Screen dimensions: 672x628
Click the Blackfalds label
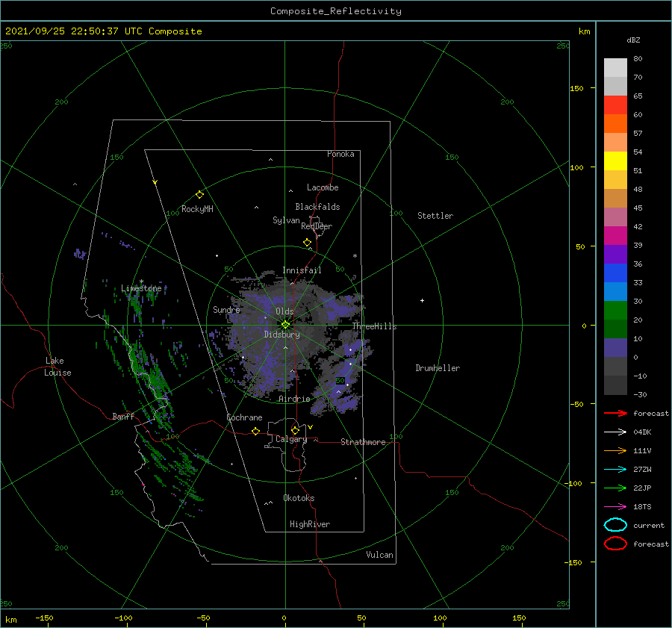(317, 207)
